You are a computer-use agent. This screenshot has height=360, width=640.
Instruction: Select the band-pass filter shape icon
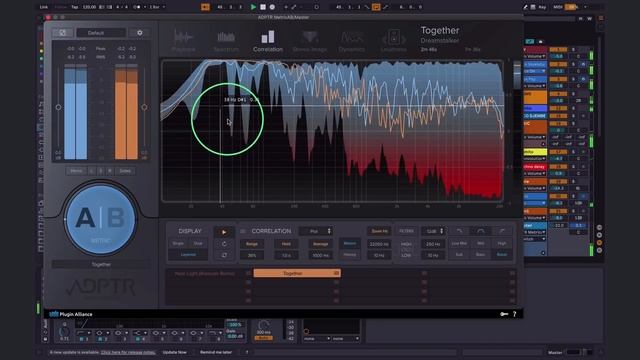[481, 231]
